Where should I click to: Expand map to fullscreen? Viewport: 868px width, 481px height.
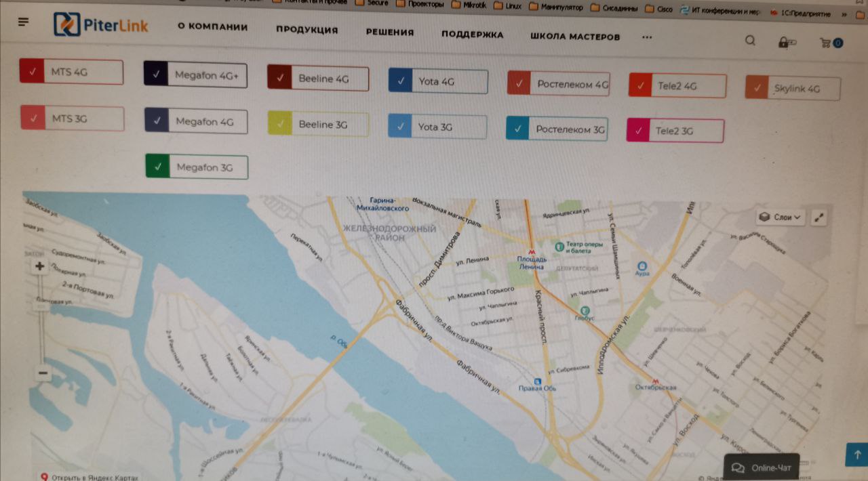pyautogui.click(x=820, y=218)
